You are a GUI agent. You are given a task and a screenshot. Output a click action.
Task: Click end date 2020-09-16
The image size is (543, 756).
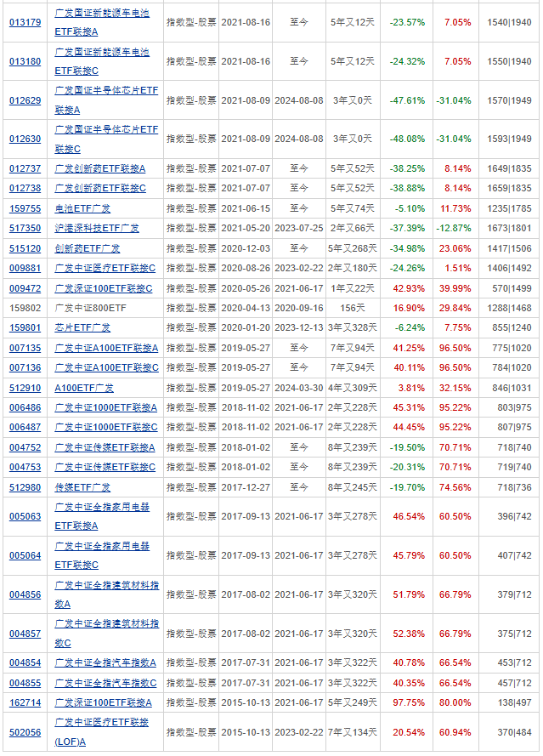point(299,308)
